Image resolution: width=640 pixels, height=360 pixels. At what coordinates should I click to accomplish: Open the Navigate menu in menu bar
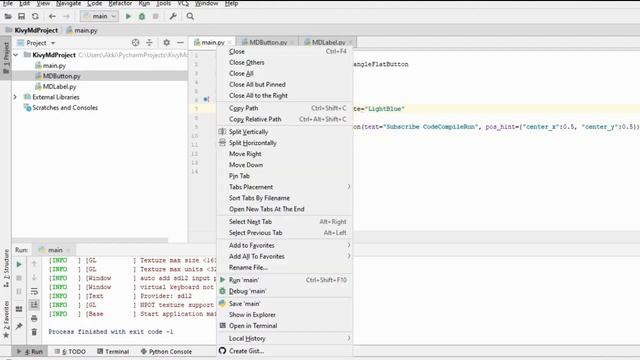click(68, 3)
